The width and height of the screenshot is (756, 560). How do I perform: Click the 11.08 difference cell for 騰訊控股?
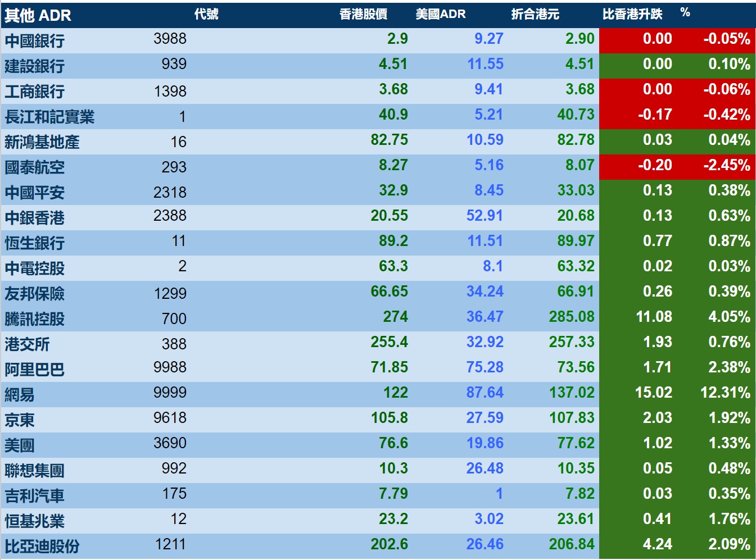[x=654, y=317]
